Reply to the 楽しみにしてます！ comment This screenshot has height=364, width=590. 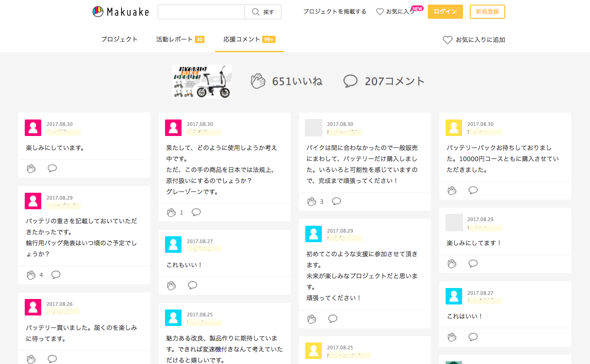[473, 263]
